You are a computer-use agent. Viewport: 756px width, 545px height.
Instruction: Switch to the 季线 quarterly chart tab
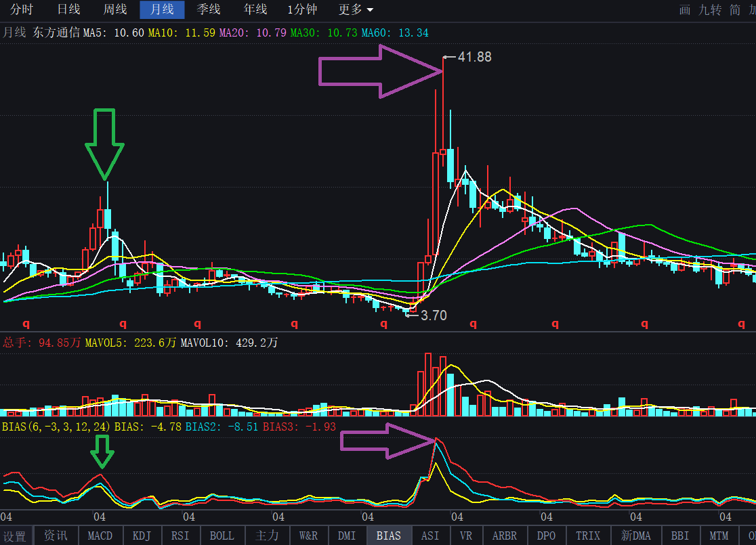209,9
